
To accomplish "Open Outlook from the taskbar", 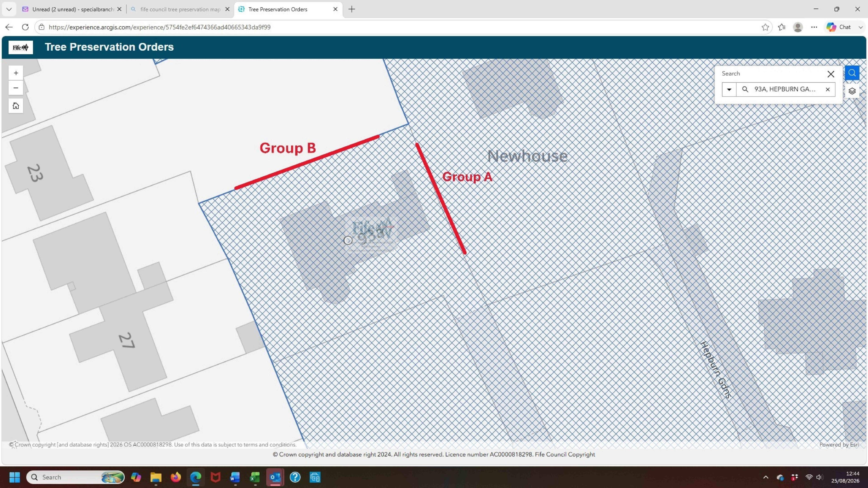I will pyautogui.click(x=275, y=477).
